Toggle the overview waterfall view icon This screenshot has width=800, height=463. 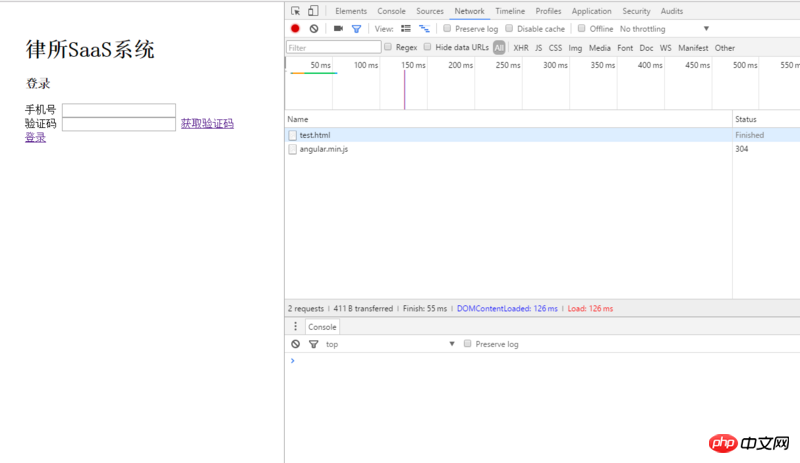coord(424,29)
